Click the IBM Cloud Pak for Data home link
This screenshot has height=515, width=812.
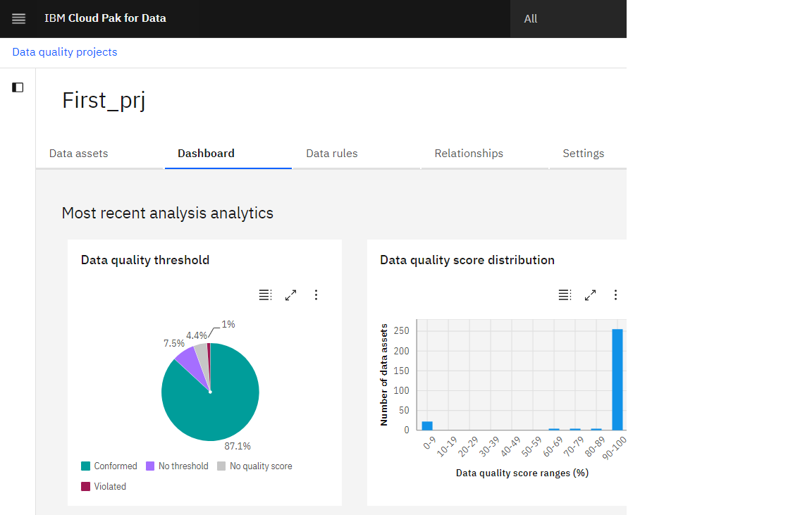tap(105, 18)
